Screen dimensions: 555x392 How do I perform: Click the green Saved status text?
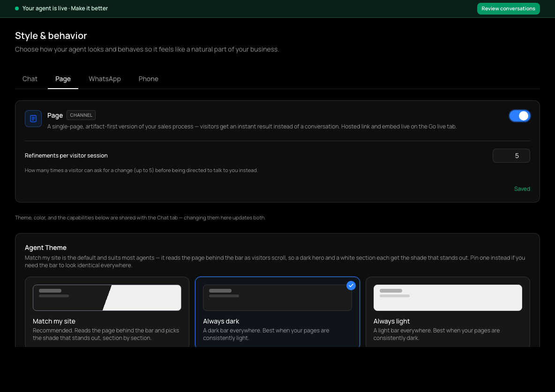tap(522, 189)
